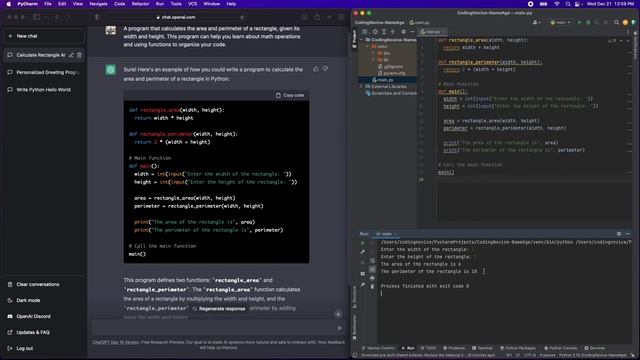
Task: Click the Project panel settings gear icon
Action: click(403, 31)
